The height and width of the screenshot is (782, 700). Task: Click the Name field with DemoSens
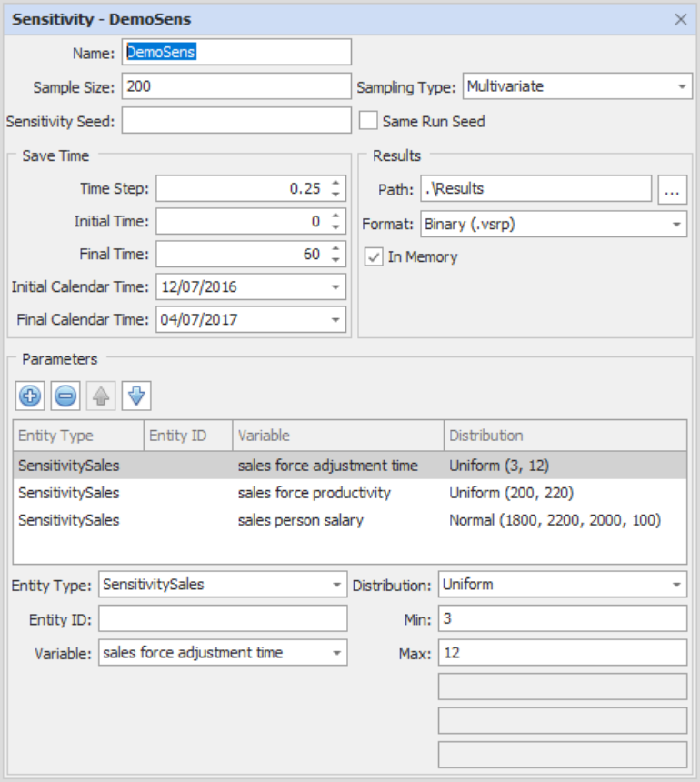coord(236,52)
